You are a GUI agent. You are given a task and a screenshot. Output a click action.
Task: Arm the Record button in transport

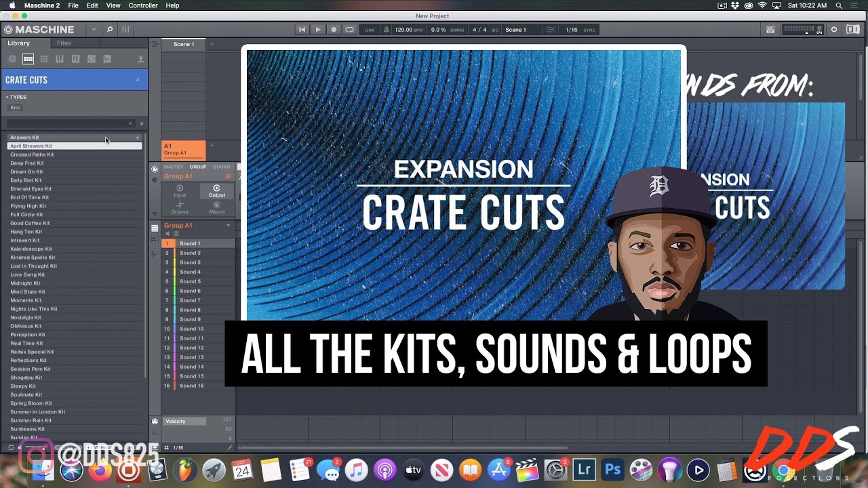(x=334, y=30)
